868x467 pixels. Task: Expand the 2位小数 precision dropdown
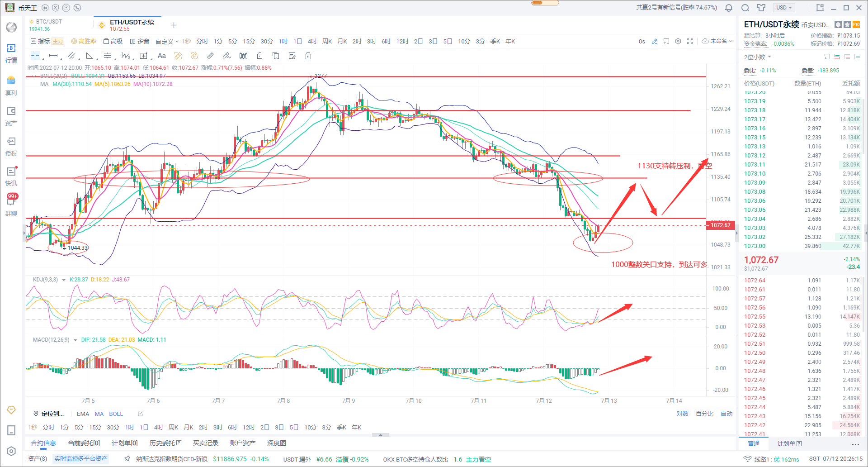758,57
